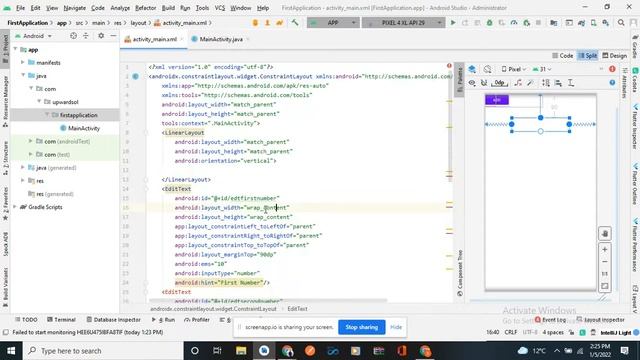Switch to activity_main.xml tab
This screenshot has width=640, height=360.
coord(154,39)
